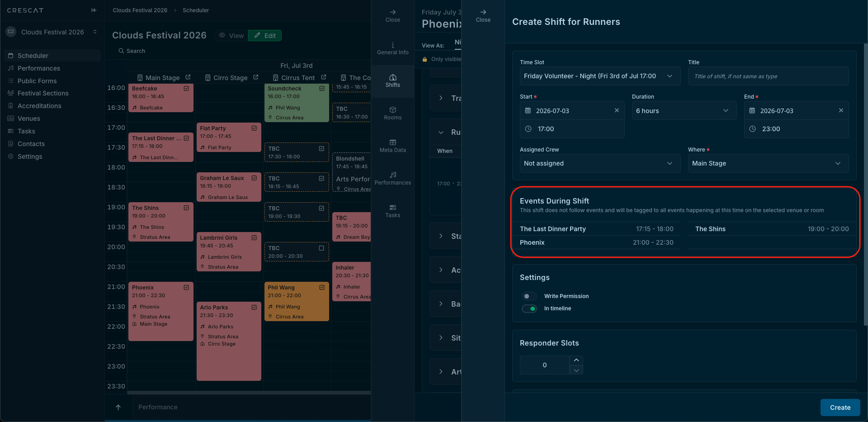Screen dimensions: 868x422
Task: Increment the Responder Slots stepper
Action: pyautogui.click(x=576, y=360)
